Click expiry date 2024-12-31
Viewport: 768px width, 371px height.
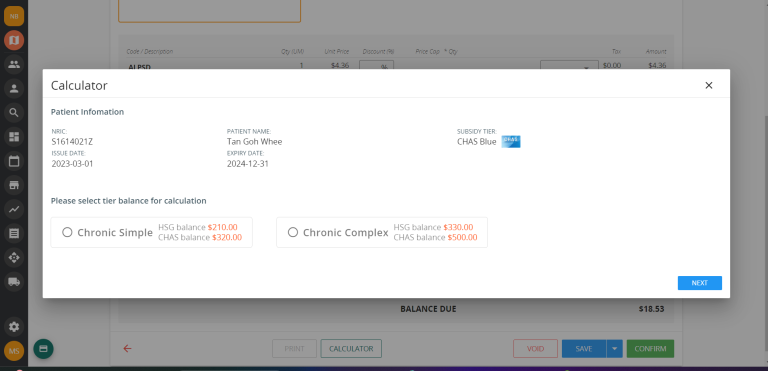(247, 164)
